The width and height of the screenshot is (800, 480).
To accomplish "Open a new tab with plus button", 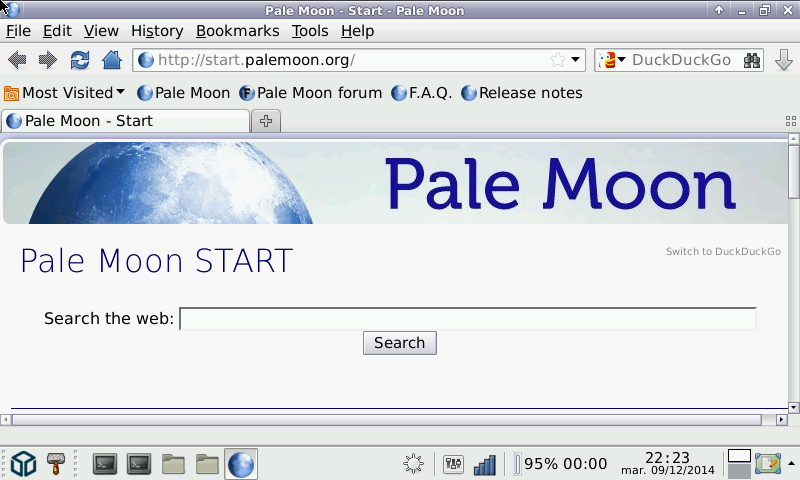I will [266, 121].
